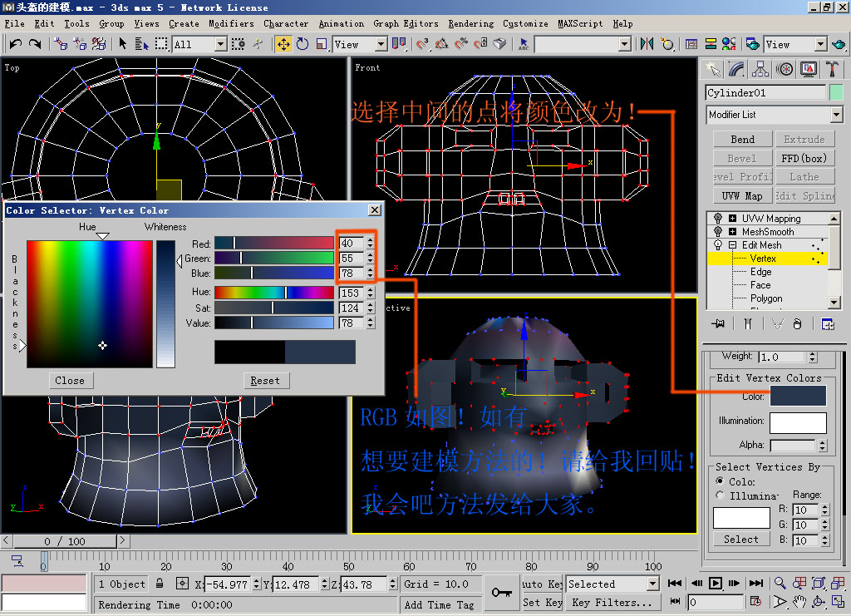Click the FFD(box) modifier button
The image size is (851, 616).
(804, 158)
